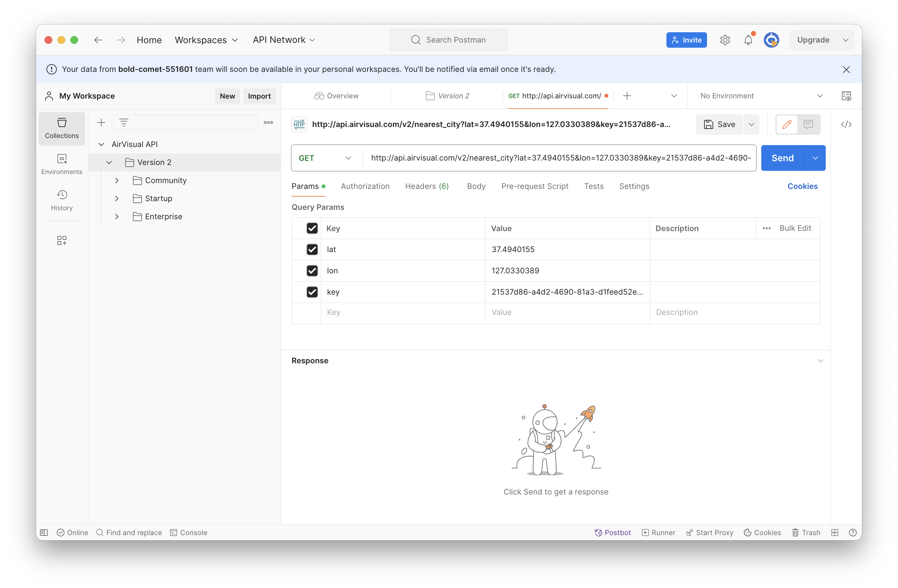This screenshot has width=898, height=588.
Task: Expand the Community folder
Action: 117,180
